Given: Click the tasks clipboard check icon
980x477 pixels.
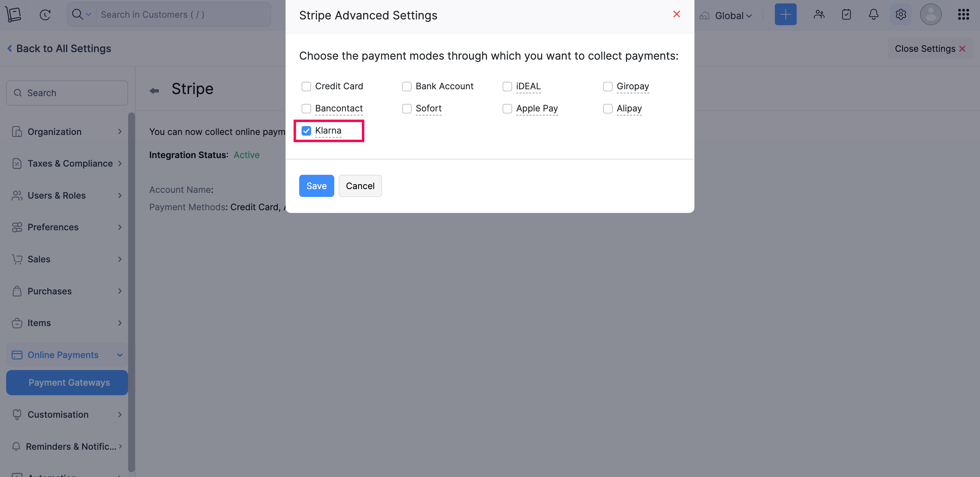Looking at the screenshot, I should coord(846,15).
